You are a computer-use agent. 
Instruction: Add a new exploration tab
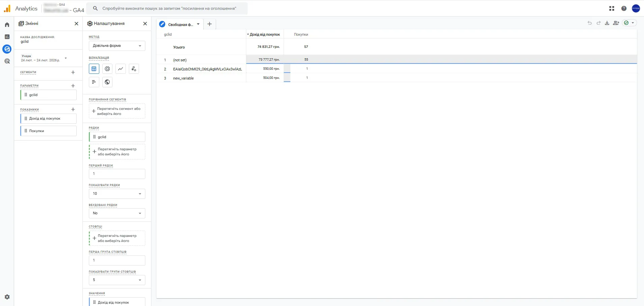[209, 24]
